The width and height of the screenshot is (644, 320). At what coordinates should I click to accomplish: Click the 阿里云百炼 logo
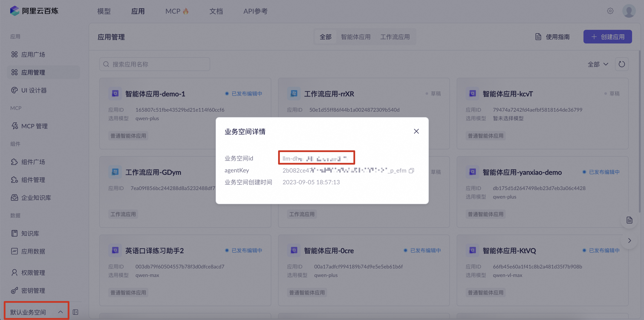click(x=34, y=11)
